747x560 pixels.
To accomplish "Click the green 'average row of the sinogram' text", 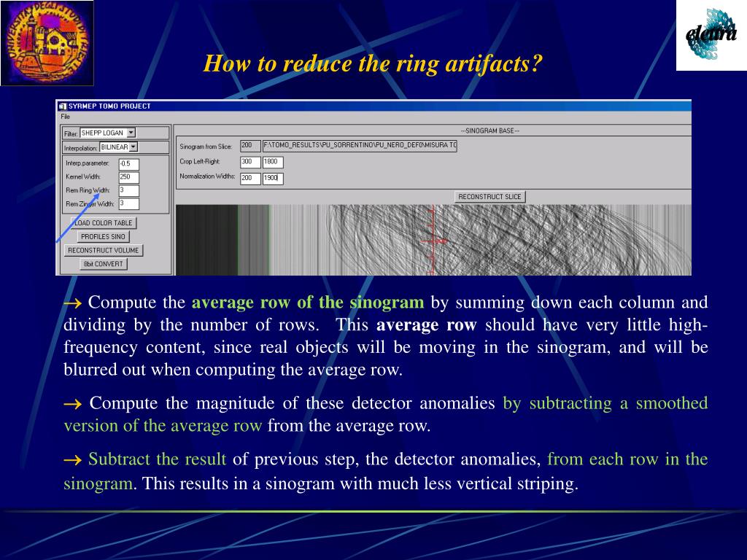I will coord(308,303).
